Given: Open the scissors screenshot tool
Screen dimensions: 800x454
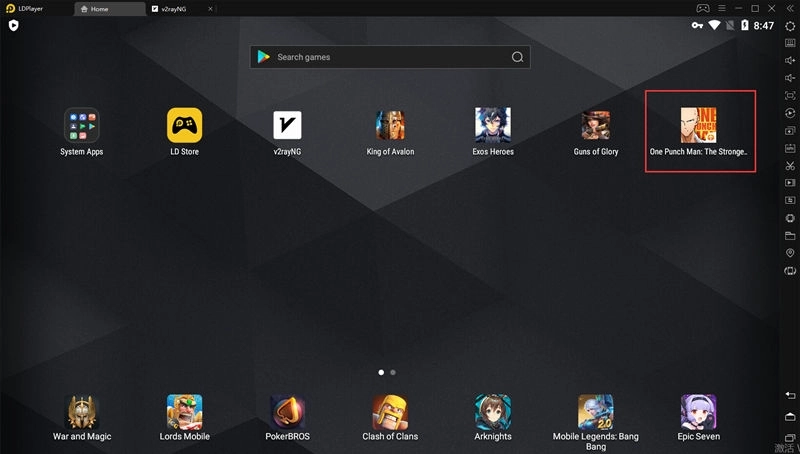Looking at the screenshot, I should 790,166.
